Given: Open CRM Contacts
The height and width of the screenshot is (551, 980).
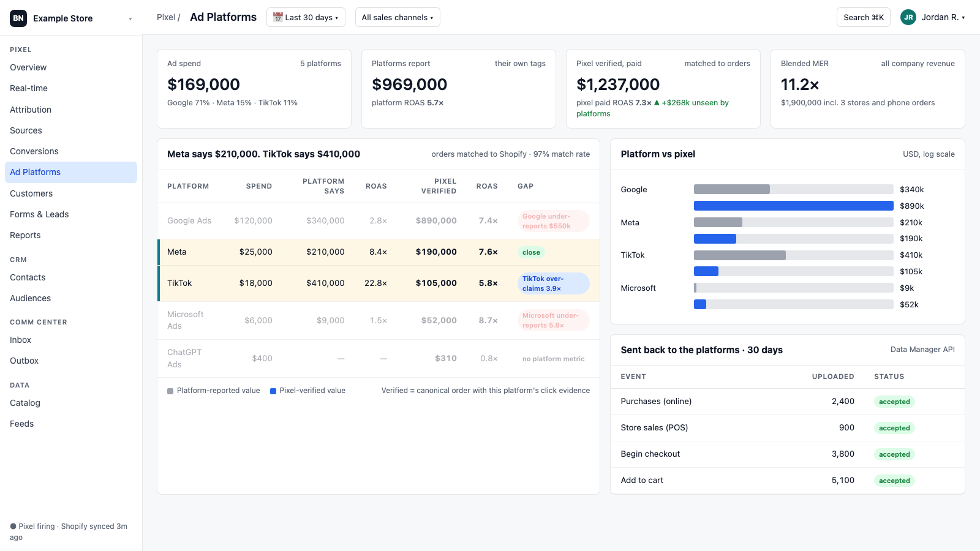Looking at the screenshot, I should pos(71,277).
